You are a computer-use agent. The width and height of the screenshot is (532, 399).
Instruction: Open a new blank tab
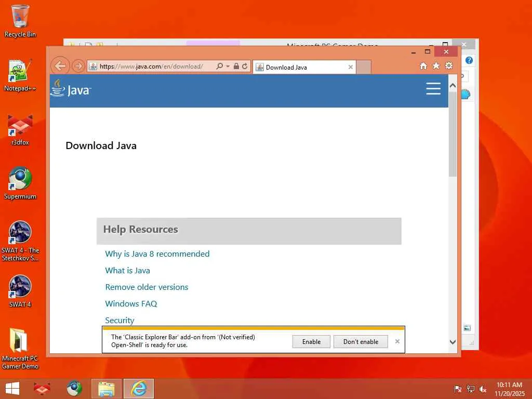[x=364, y=67]
